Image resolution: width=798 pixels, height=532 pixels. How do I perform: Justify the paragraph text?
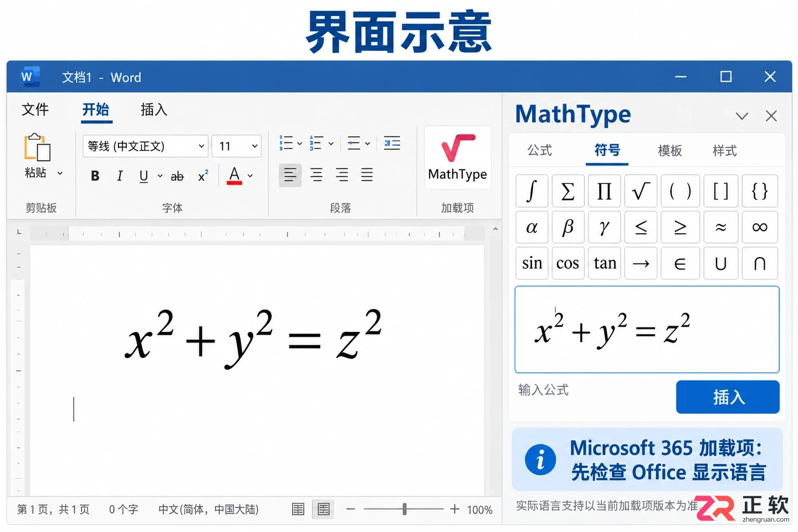coord(367,175)
